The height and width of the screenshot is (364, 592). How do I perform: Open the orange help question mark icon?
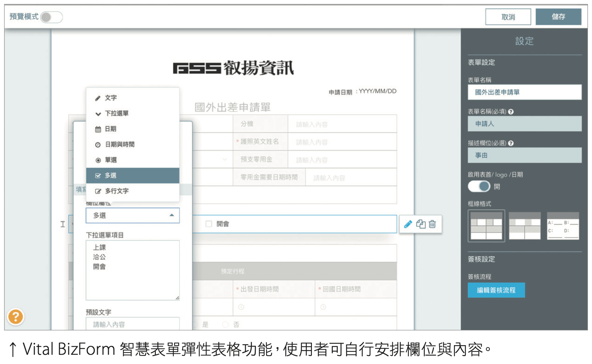tap(16, 317)
